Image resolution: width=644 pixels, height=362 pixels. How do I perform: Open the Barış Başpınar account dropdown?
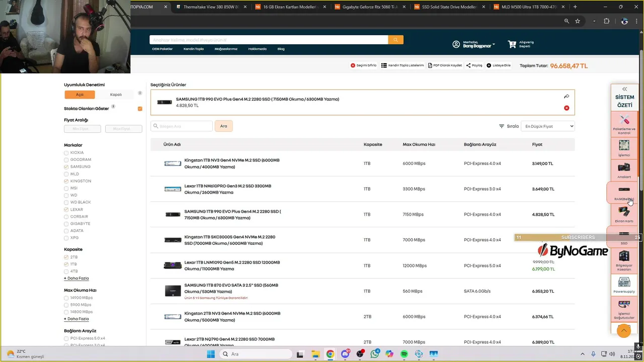click(478, 44)
